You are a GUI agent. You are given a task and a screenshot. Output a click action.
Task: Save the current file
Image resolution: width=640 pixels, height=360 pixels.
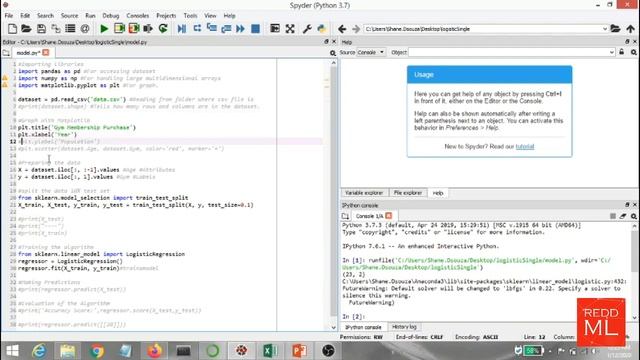click(41, 29)
